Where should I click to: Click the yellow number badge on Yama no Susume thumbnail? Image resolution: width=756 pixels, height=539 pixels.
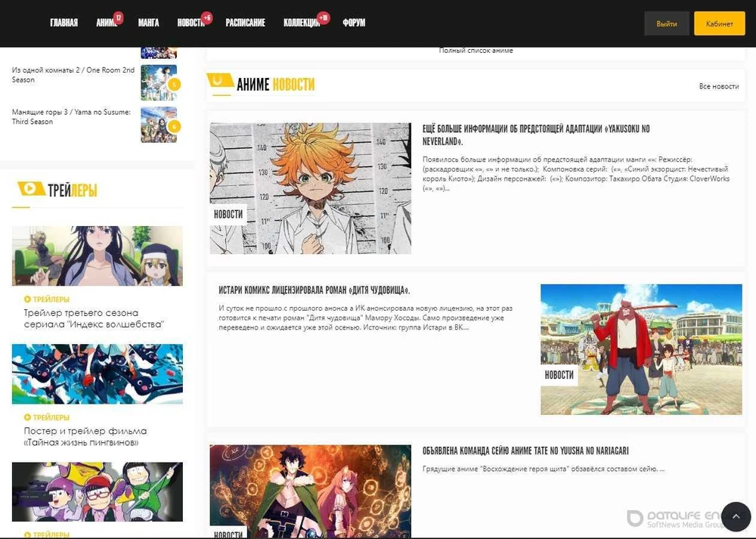[x=174, y=126]
